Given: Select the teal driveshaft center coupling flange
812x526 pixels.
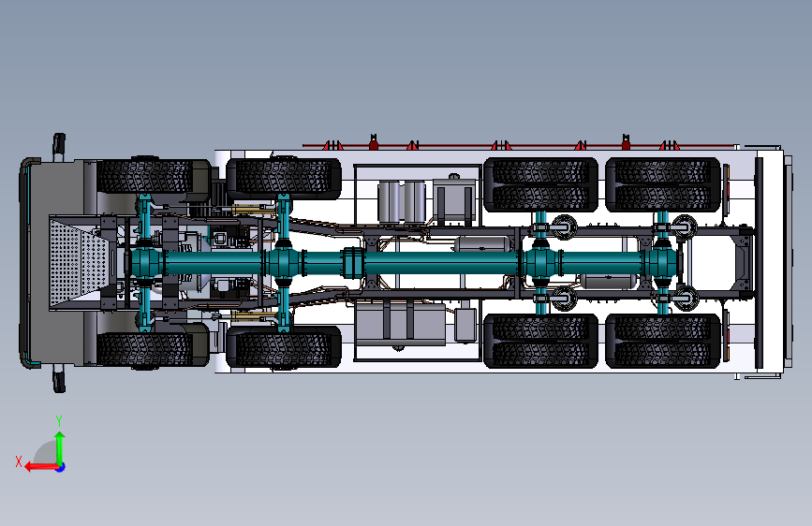Looking at the screenshot, I should coord(353,262).
